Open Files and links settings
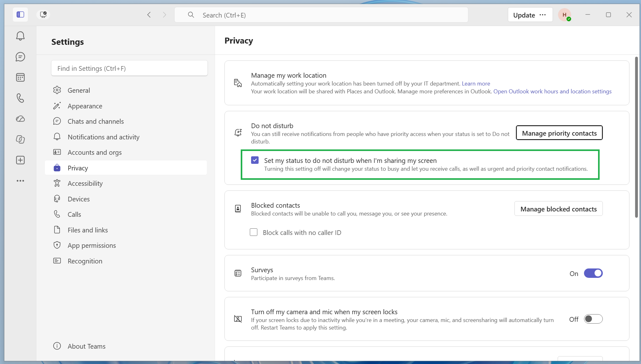641x364 pixels. click(x=126, y=230)
